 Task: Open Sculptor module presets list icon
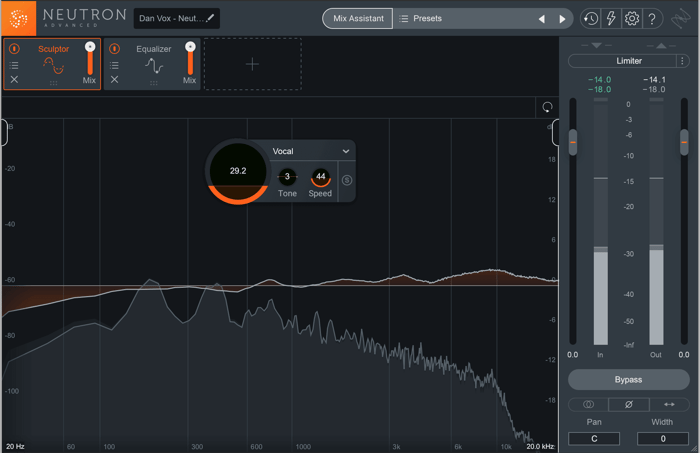(14, 65)
